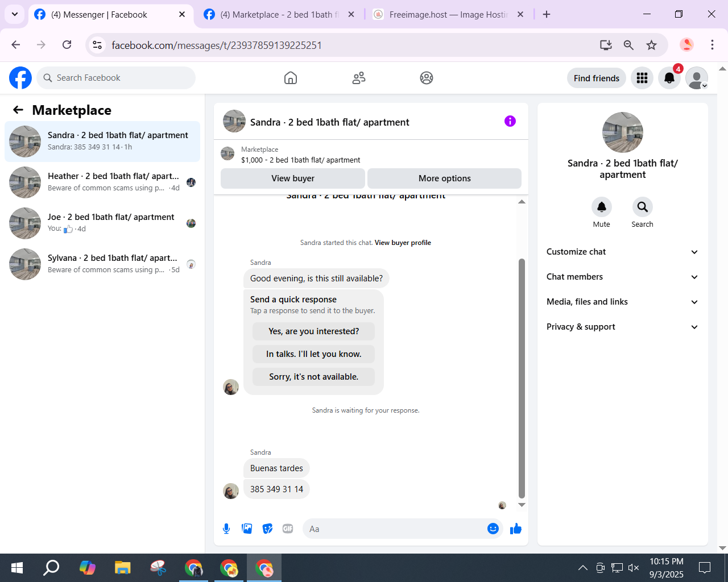The width and height of the screenshot is (728, 582).
Task: Attach a photo file icon
Action: [247, 529]
